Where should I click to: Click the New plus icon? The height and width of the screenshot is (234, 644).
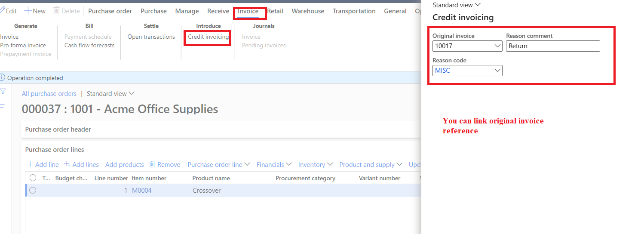pos(28,11)
